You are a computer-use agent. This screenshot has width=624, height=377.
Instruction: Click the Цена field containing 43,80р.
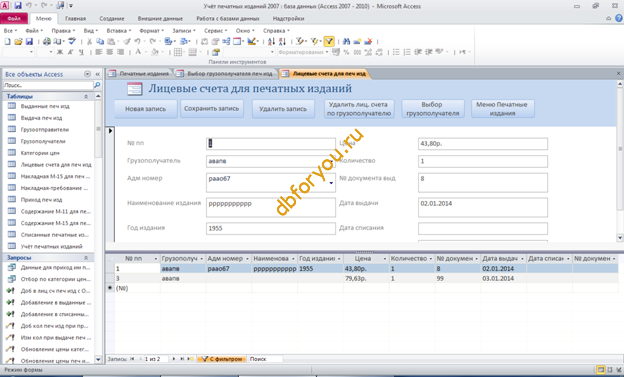483,144
